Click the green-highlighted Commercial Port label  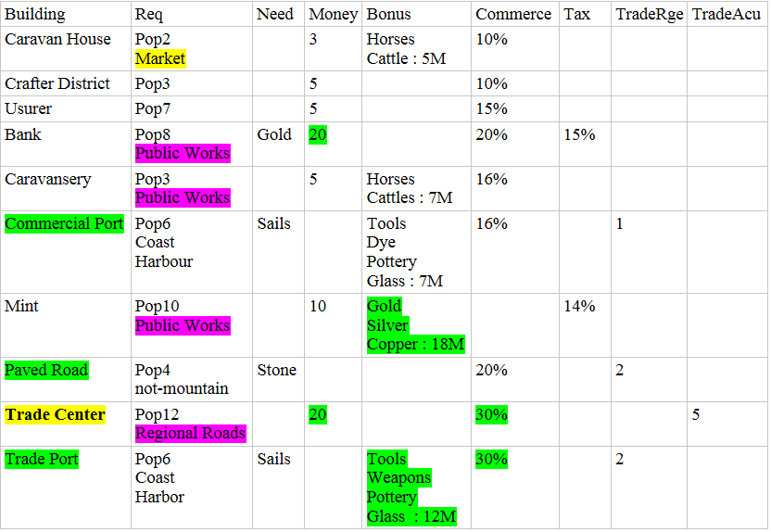(64, 223)
